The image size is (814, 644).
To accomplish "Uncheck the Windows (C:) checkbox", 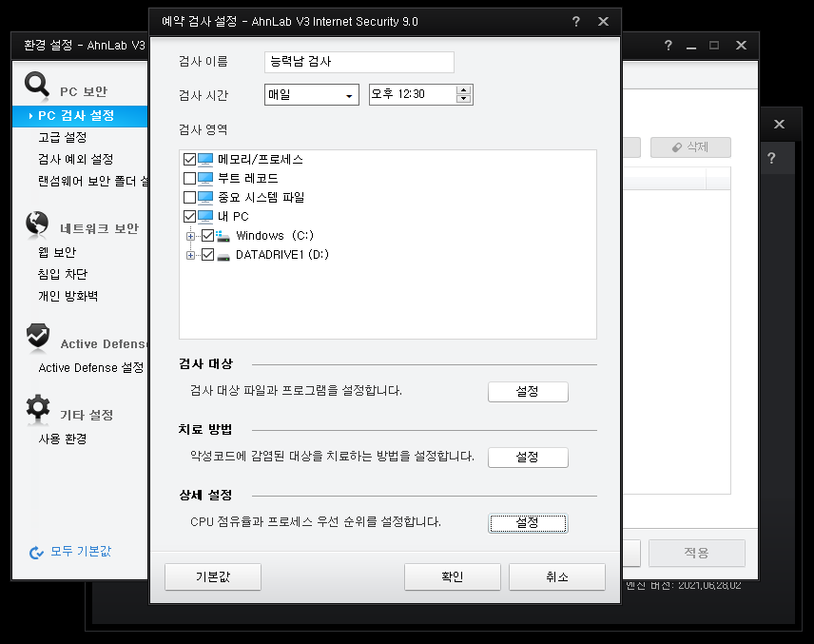I will 207,236.
